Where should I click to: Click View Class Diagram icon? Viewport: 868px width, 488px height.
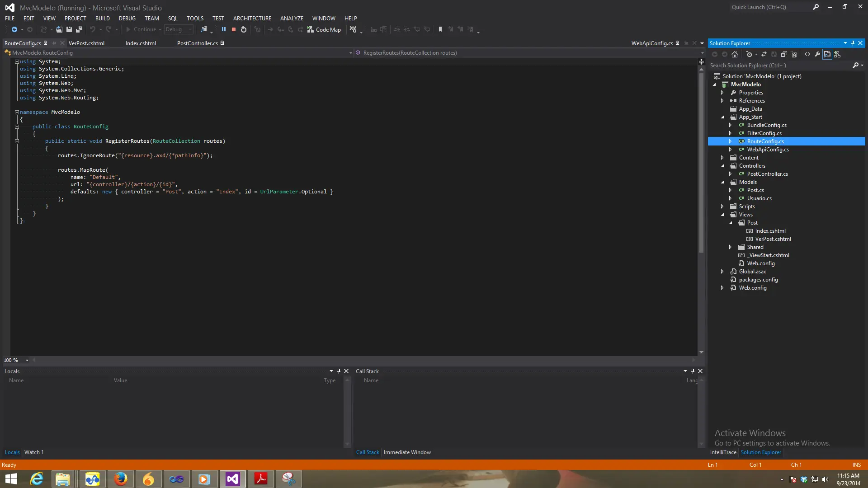838,54
